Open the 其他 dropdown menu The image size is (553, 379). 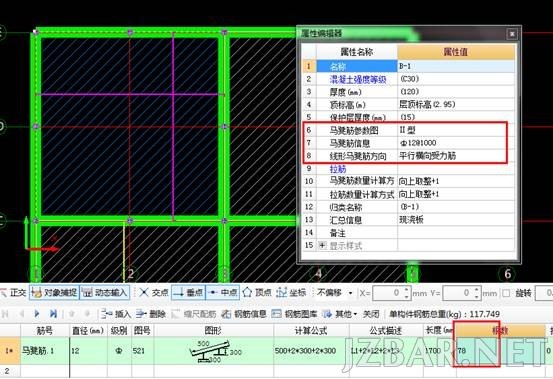point(340,313)
